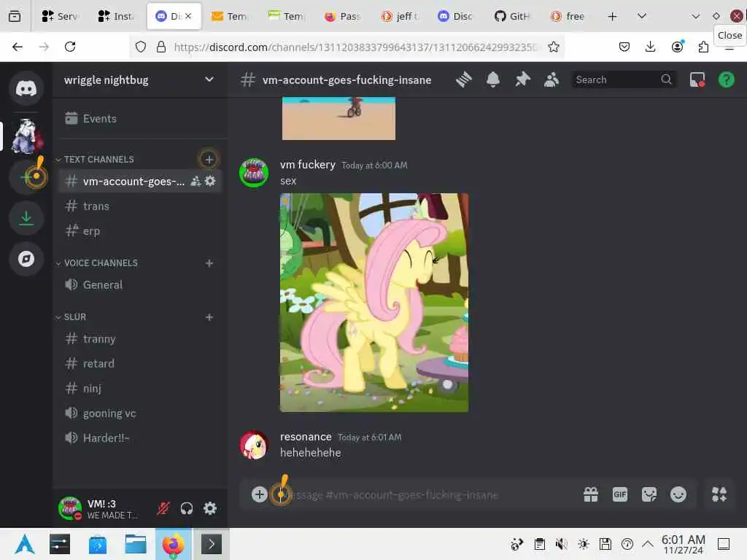Open the sticker picker
Viewport: 747px width, 560px height.
[649, 495]
